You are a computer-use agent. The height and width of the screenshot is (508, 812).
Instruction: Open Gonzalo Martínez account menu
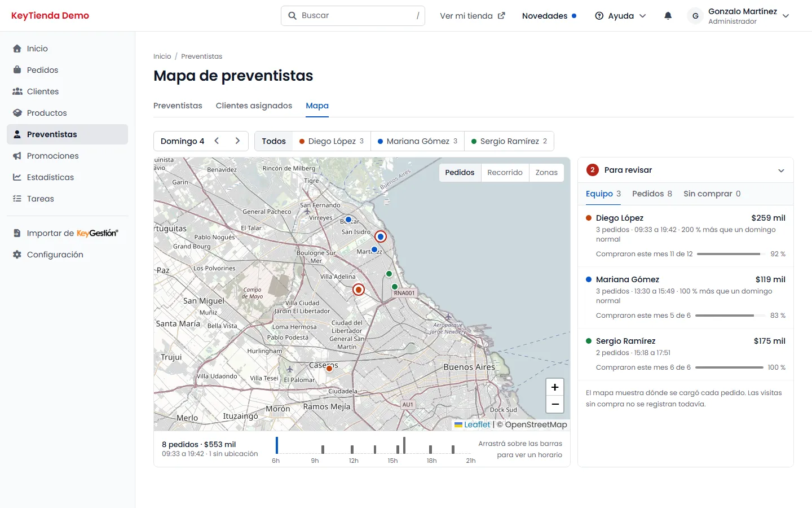[x=739, y=16]
